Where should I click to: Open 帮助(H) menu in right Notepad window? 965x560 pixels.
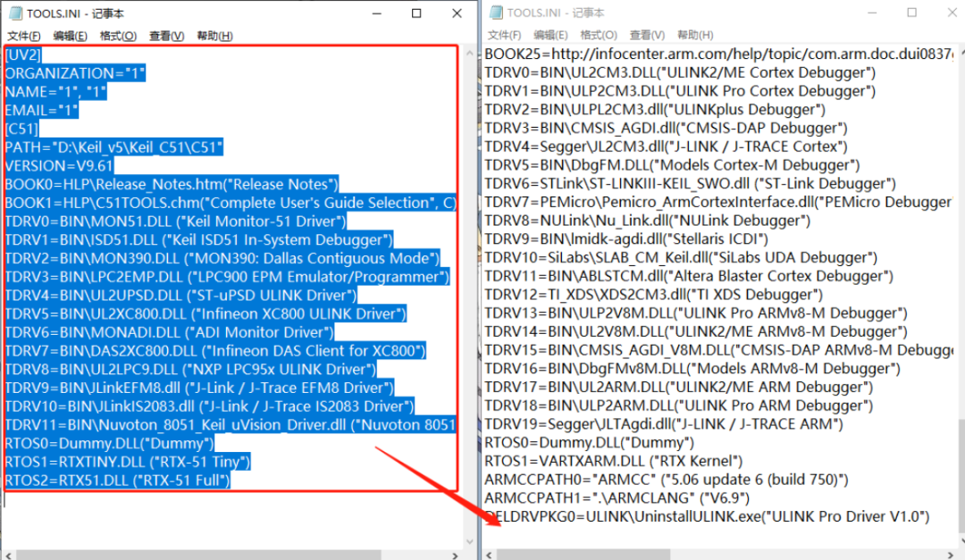click(x=695, y=35)
